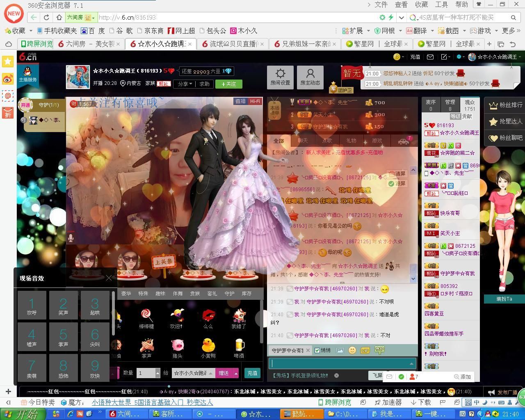Select the 掌声 applause gift
The height and width of the screenshot is (420, 525).
[x=146, y=348]
